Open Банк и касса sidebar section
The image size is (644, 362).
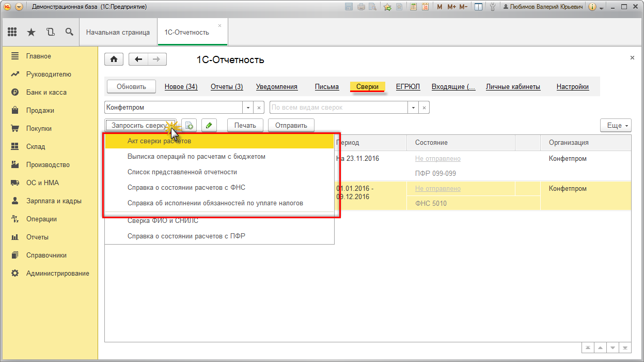click(46, 92)
